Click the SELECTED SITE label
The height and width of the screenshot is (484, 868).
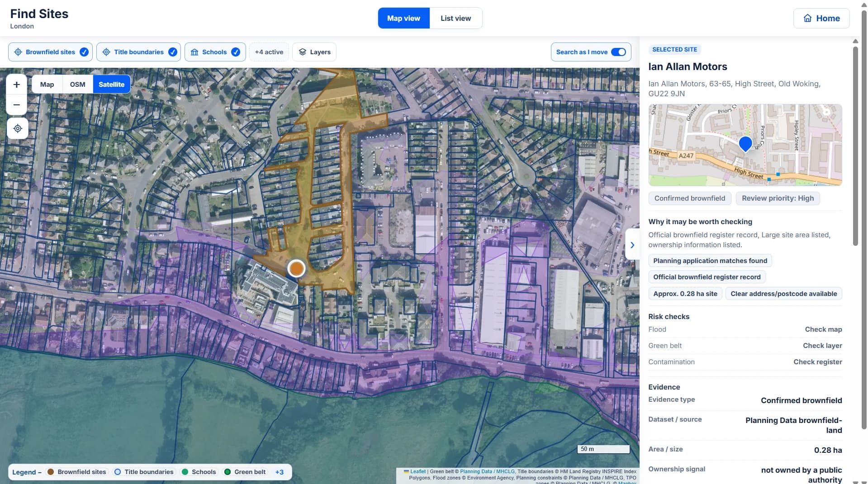click(x=674, y=49)
